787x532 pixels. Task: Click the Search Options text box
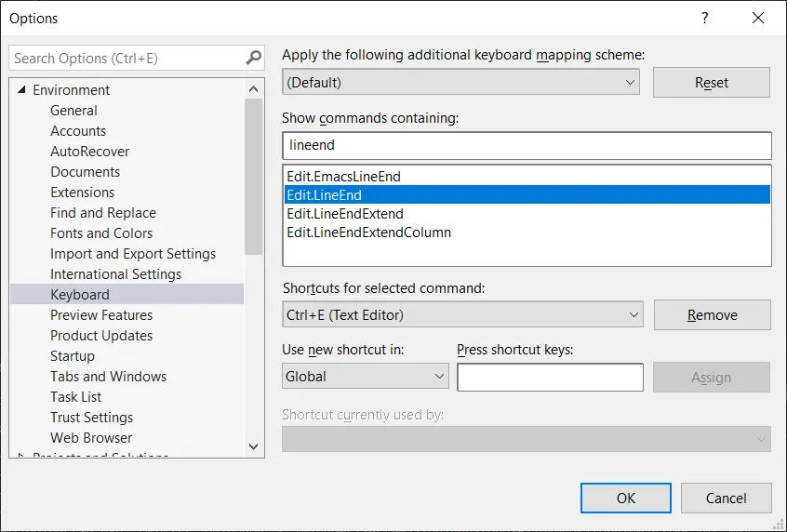(x=126, y=58)
